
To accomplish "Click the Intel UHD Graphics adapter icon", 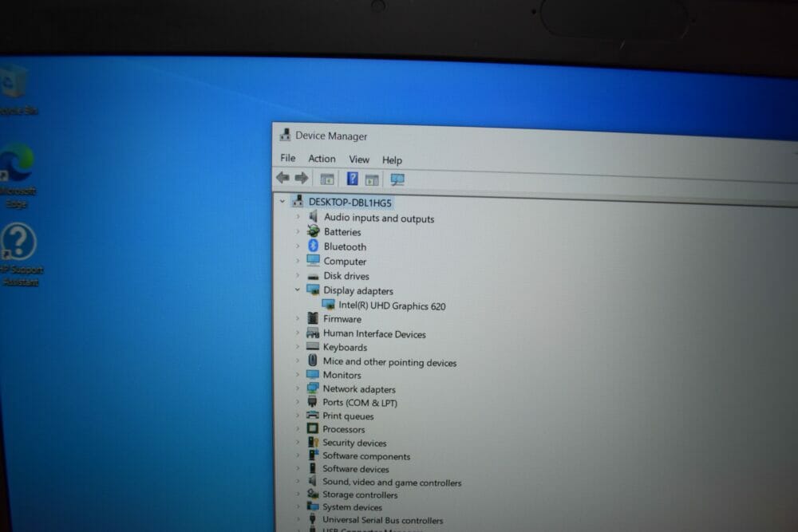I will 328,305.
